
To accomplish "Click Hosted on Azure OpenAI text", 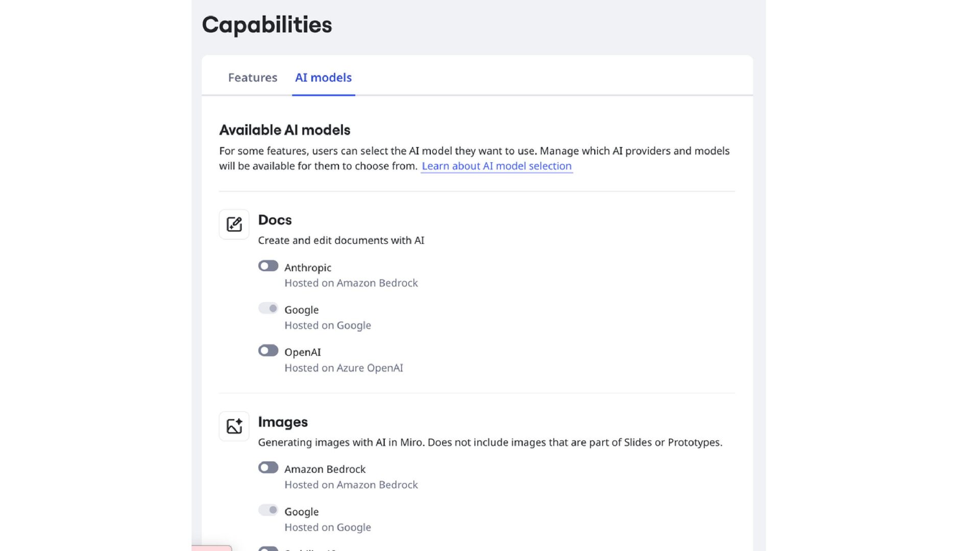I will (344, 368).
